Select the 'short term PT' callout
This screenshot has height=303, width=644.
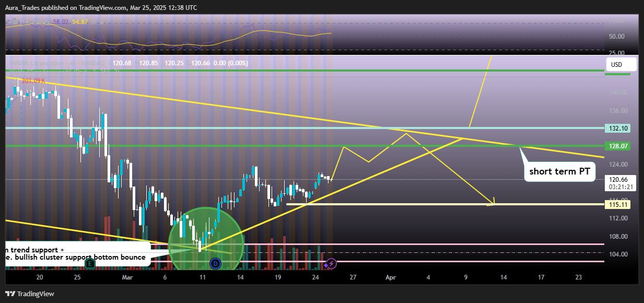coord(560,171)
